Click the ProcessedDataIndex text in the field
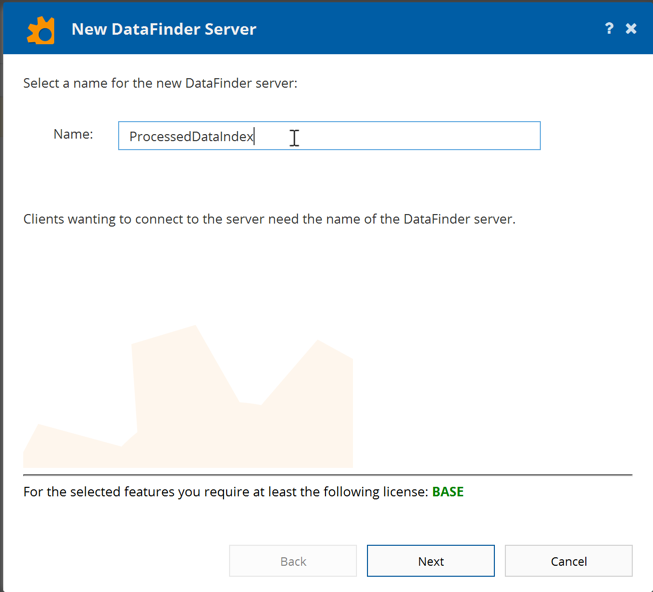Screen dimensions: 653x592 click(191, 137)
